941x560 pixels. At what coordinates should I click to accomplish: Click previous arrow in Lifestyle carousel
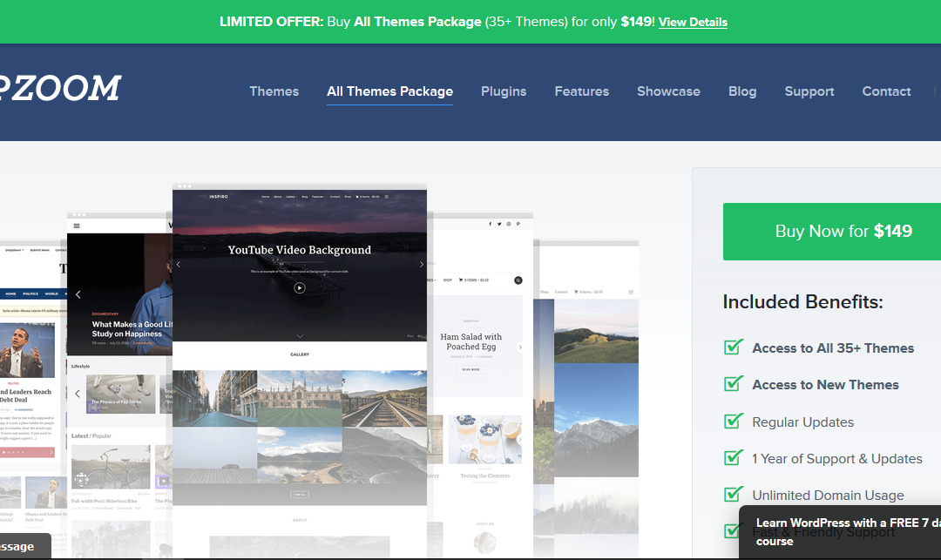click(78, 394)
